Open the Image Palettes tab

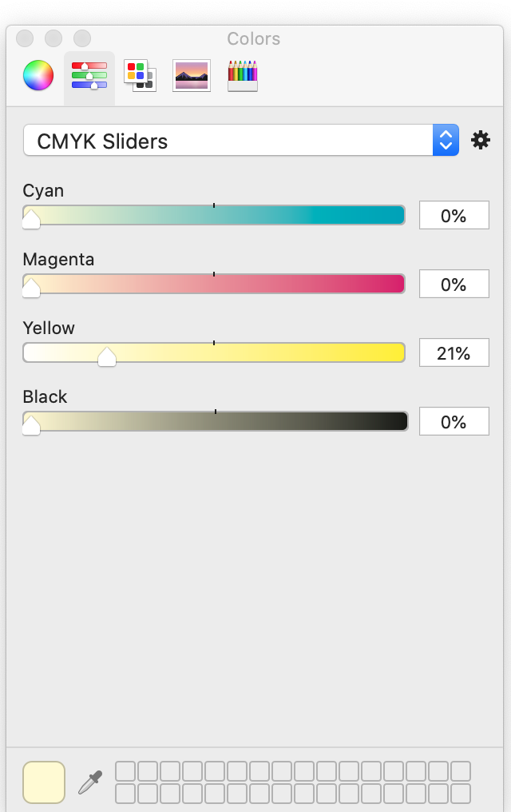click(x=192, y=76)
